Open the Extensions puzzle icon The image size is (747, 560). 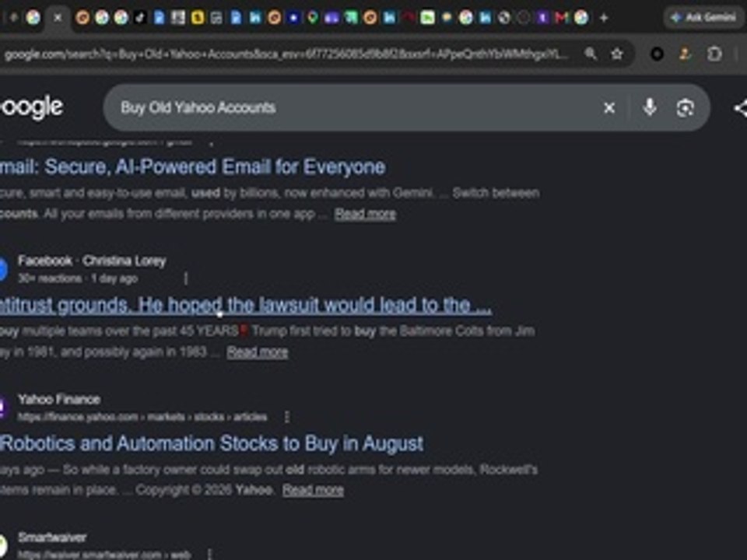click(x=714, y=54)
